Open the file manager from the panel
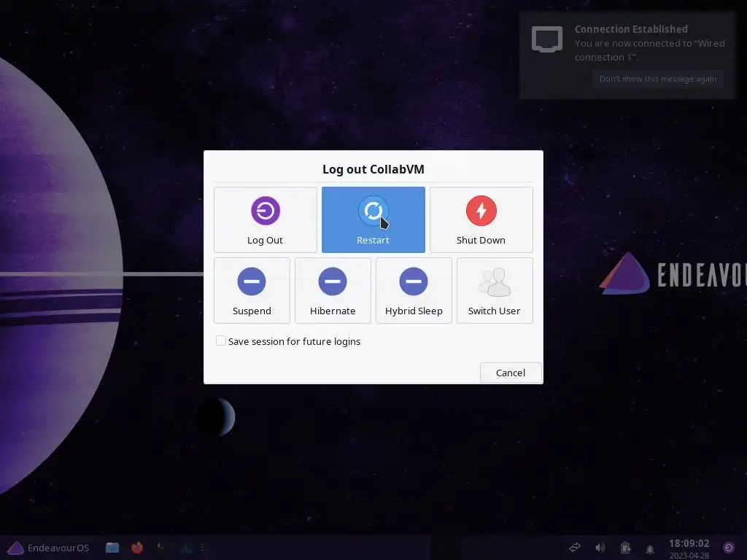747x560 pixels. point(112,548)
